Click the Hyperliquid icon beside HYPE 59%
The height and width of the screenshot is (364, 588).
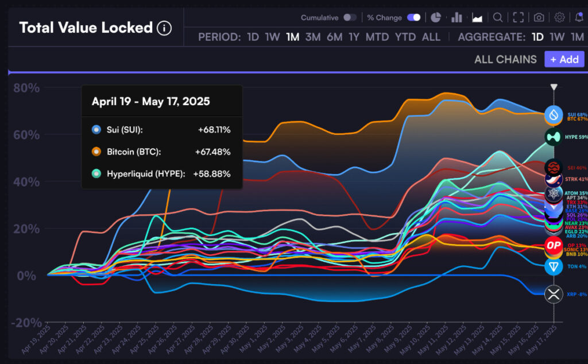tap(554, 137)
